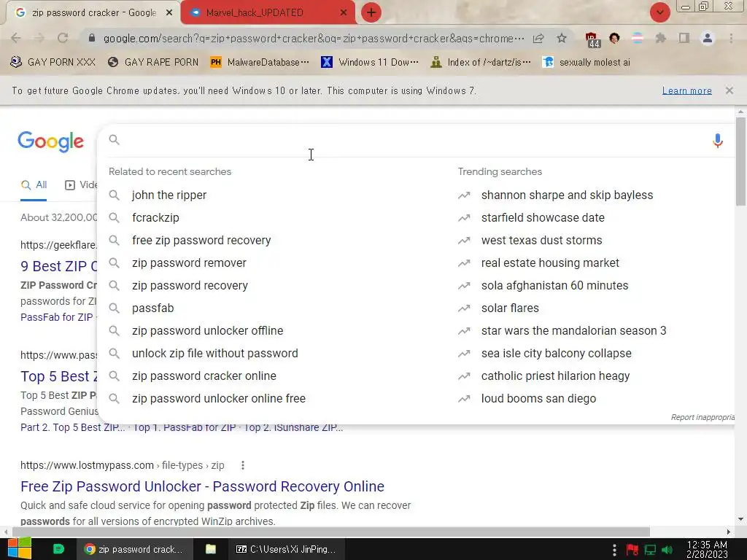Click the share page icon in the address bar
Image resolution: width=747 pixels, height=560 pixels.
coord(538,38)
